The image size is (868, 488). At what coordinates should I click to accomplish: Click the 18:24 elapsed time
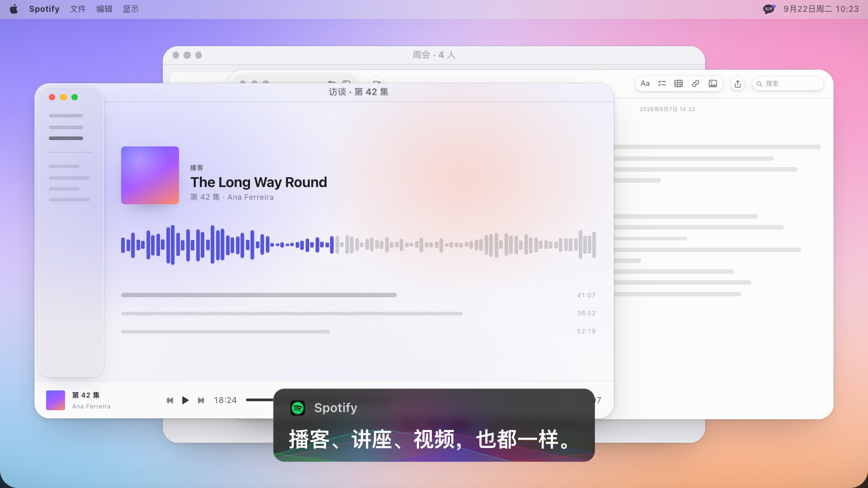click(225, 400)
